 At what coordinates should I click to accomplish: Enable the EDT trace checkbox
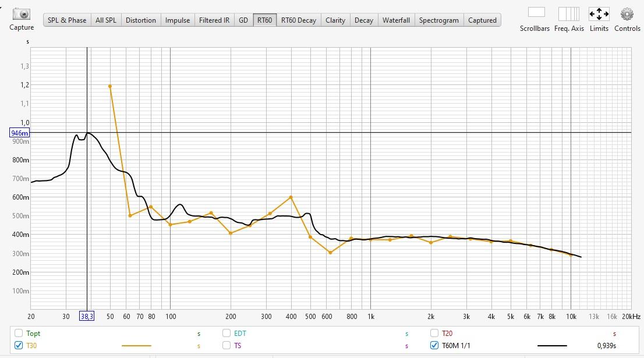(227, 334)
